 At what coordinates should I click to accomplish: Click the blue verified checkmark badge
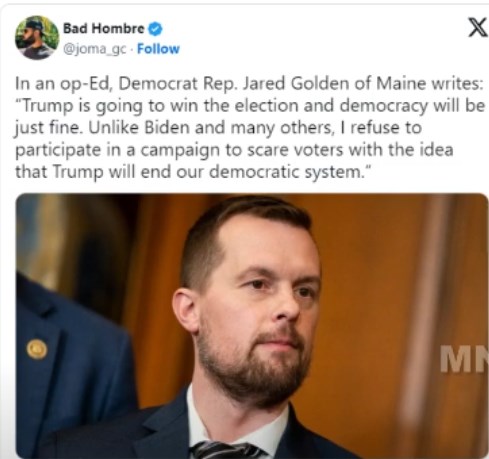[x=155, y=29]
